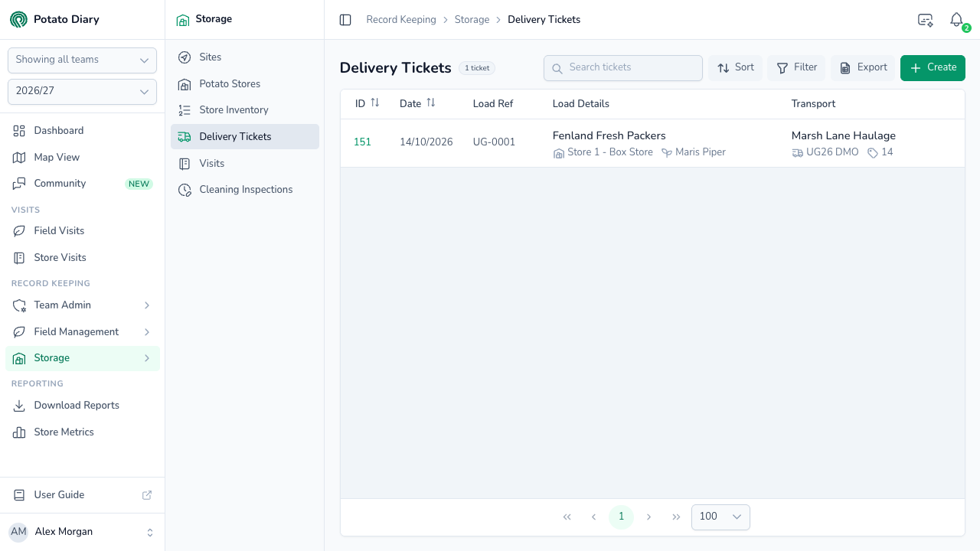Image resolution: width=980 pixels, height=551 pixels.
Task: Click in the Search tickets field
Action: [x=623, y=68]
